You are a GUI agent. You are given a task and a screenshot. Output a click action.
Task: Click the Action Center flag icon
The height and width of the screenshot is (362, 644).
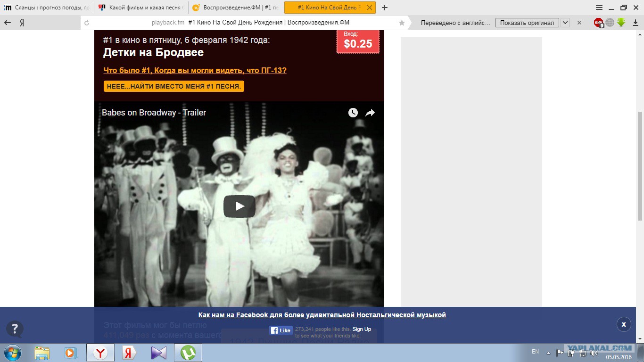point(560,353)
